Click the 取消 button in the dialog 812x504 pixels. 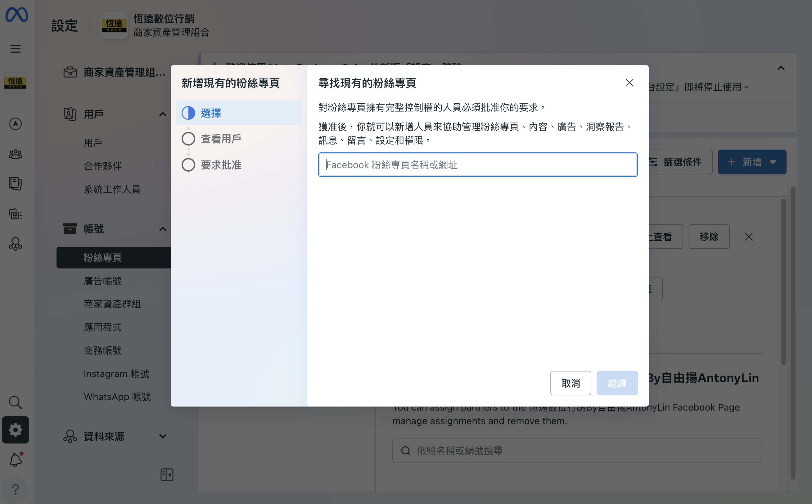(x=570, y=383)
